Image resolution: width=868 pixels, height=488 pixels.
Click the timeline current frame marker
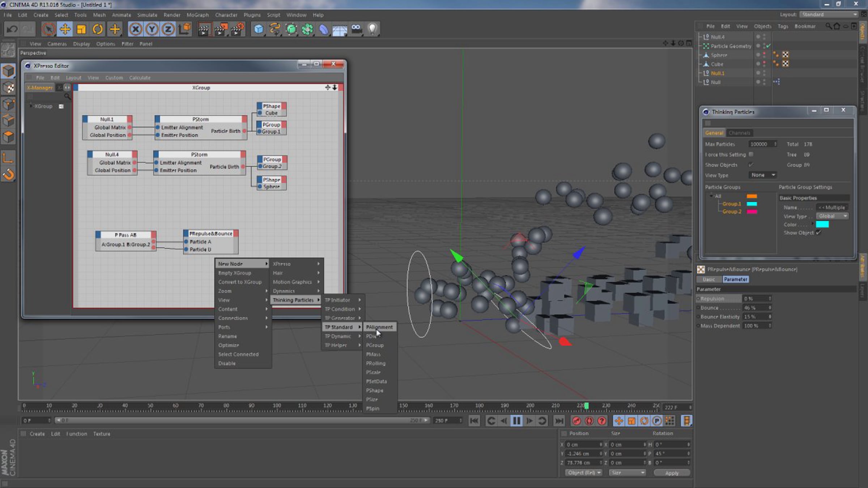(586, 406)
